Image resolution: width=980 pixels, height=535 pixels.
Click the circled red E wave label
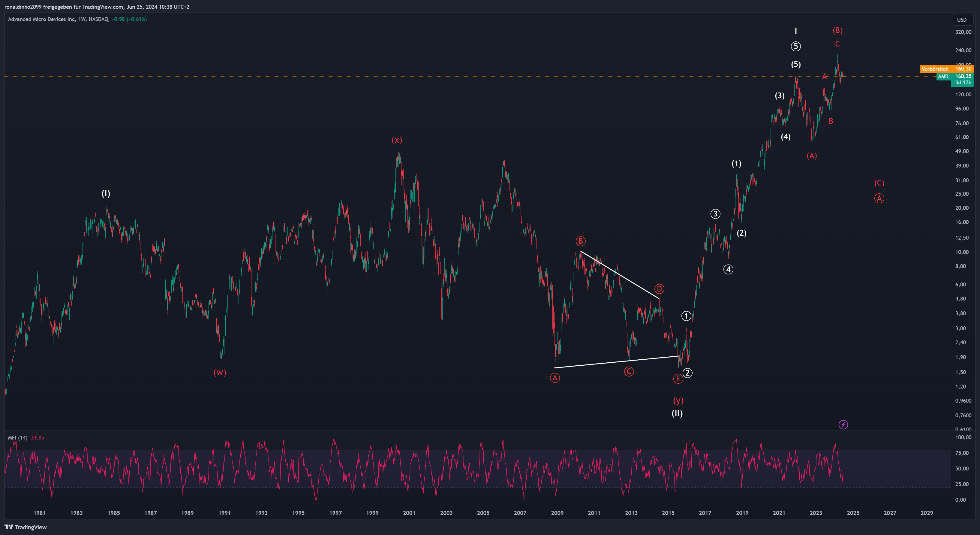pos(678,379)
